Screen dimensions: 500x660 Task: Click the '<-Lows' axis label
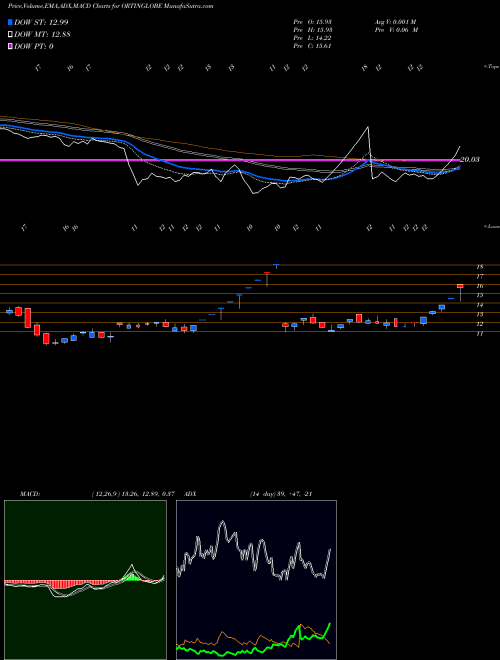492,226
